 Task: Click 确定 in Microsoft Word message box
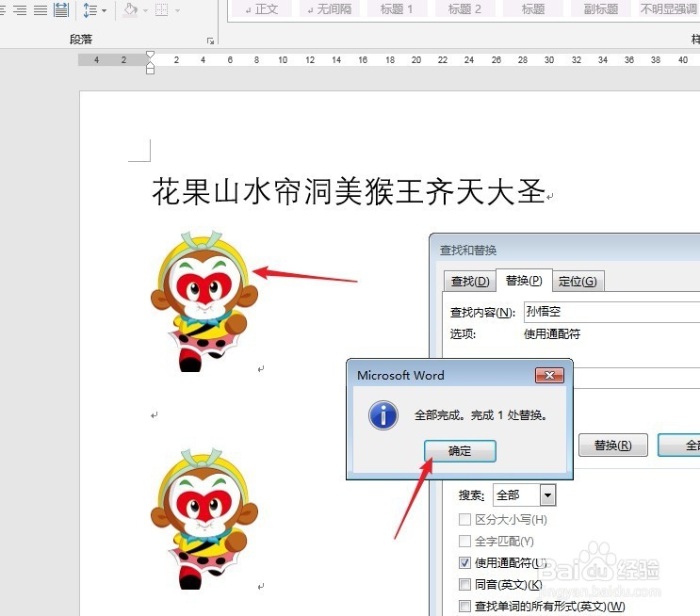pyautogui.click(x=460, y=451)
